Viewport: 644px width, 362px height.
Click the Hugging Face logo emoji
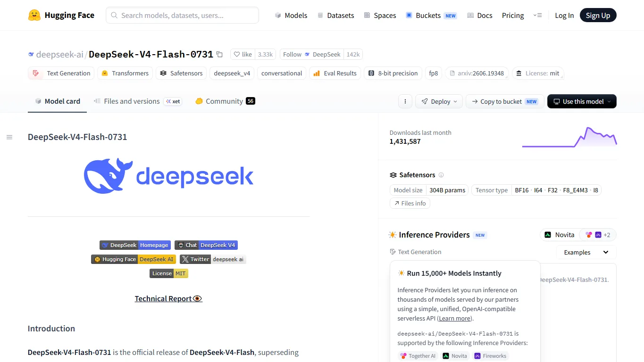34,15
